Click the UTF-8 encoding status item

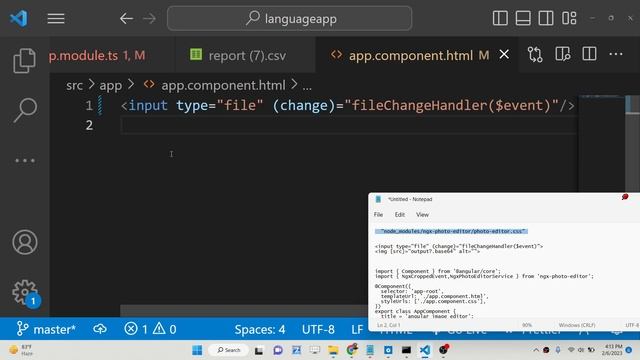318,329
